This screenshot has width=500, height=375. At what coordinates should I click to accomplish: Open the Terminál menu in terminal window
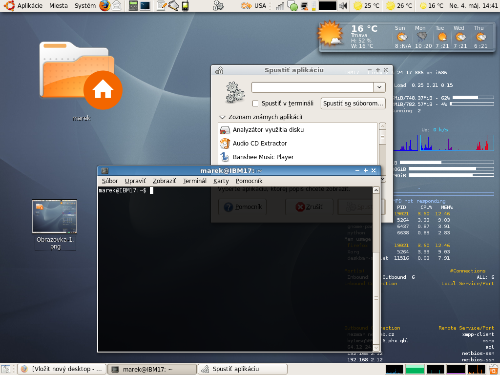pos(195,181)
